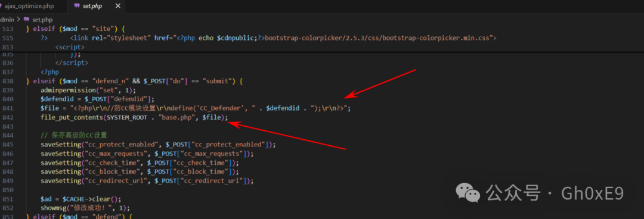Jump to sticky line 515 stylesheet link

coord(268,38)
